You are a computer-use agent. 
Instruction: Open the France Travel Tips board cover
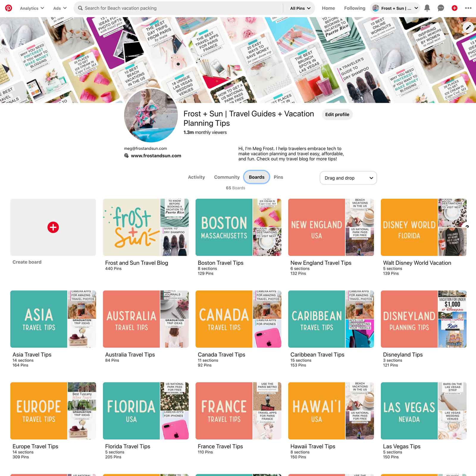[x=224, y=411]
